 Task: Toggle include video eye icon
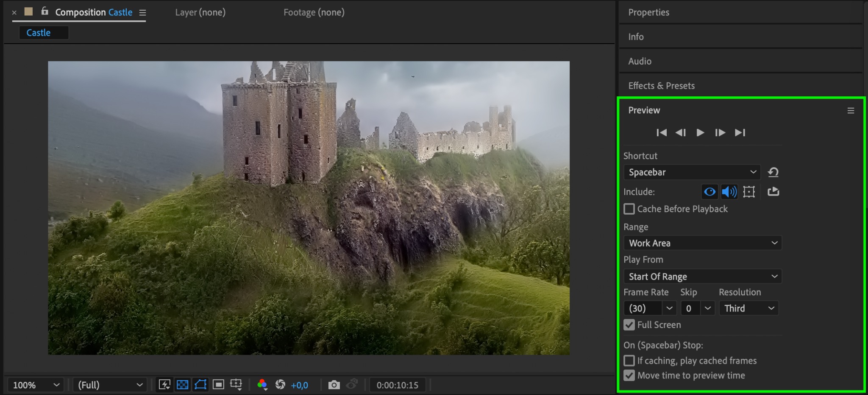[x=709, y=192]
